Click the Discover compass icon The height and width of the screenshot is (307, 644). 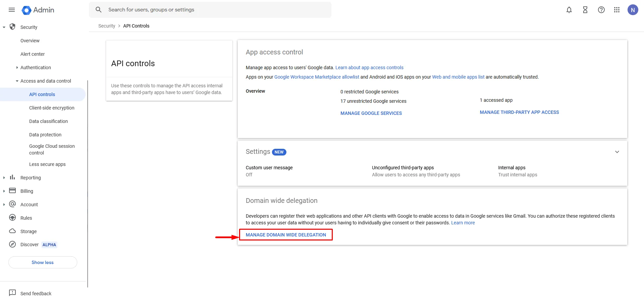pos(12,245)
